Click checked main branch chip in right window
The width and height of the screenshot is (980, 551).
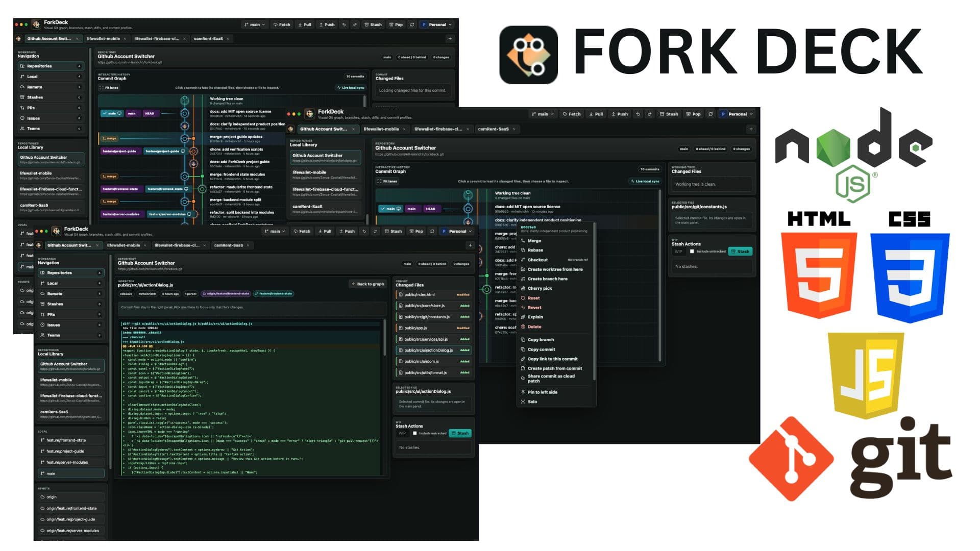click(x=390, y=209)
